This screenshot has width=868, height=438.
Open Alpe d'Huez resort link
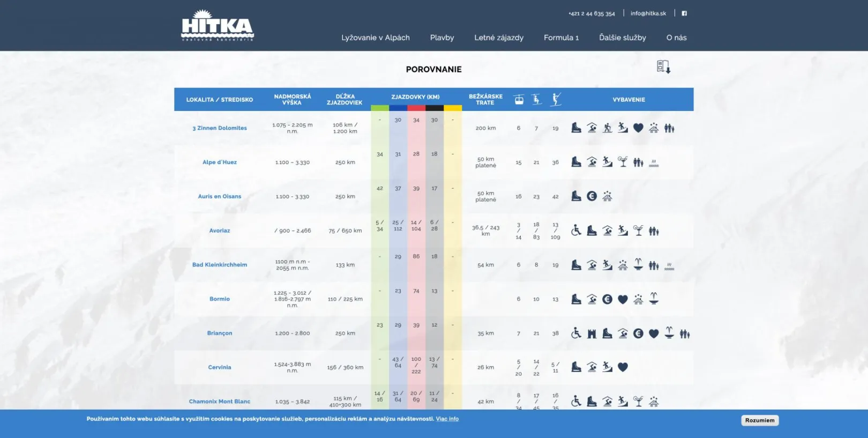point(220,162)
